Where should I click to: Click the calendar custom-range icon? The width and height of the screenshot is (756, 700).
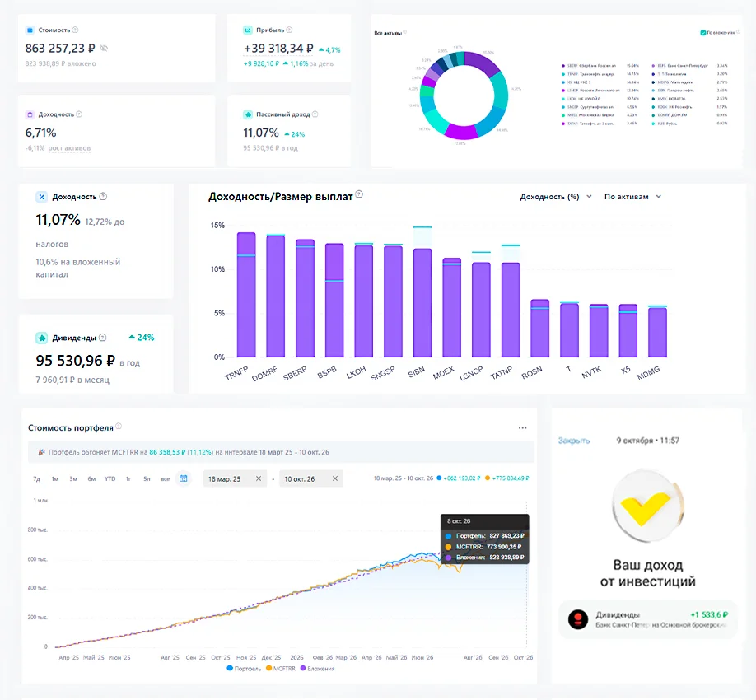click(x=183, y=478)
